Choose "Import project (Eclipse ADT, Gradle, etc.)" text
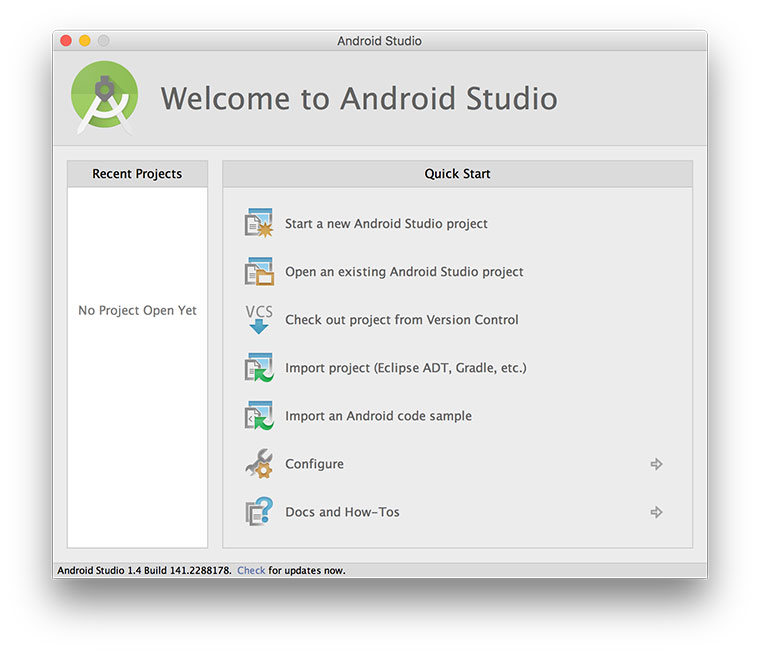Image resolution: width=760 pixels, height=654 pixels. click(405, 368)
